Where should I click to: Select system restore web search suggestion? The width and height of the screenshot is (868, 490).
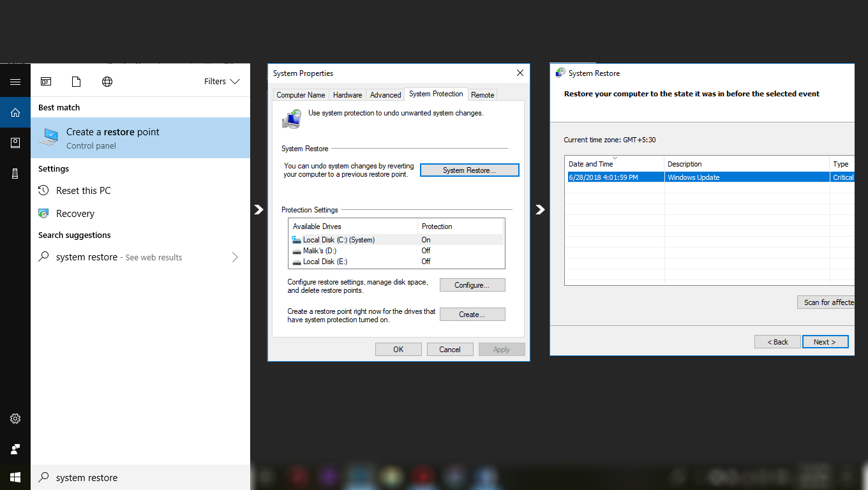point(140,257)
